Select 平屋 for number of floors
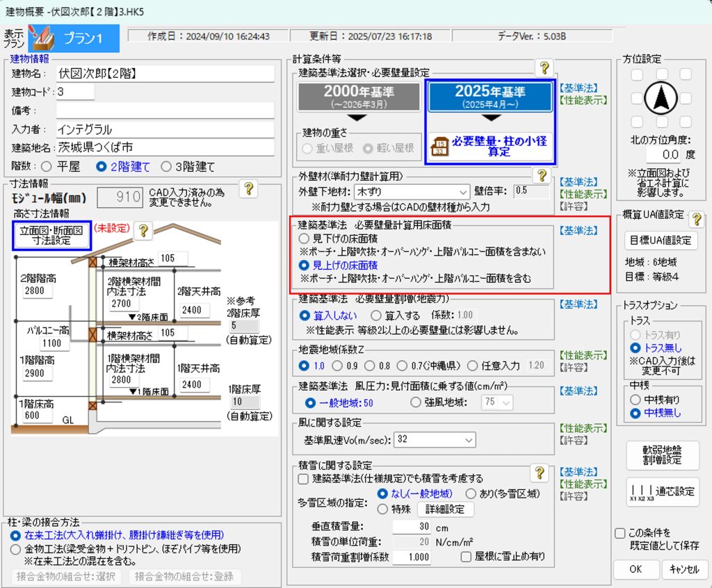 click(x=47, y=167)
